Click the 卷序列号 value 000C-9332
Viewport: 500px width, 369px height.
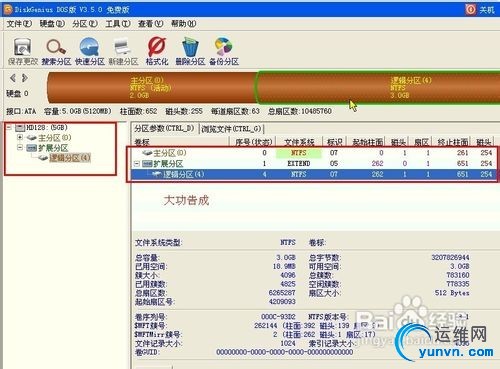278,316
